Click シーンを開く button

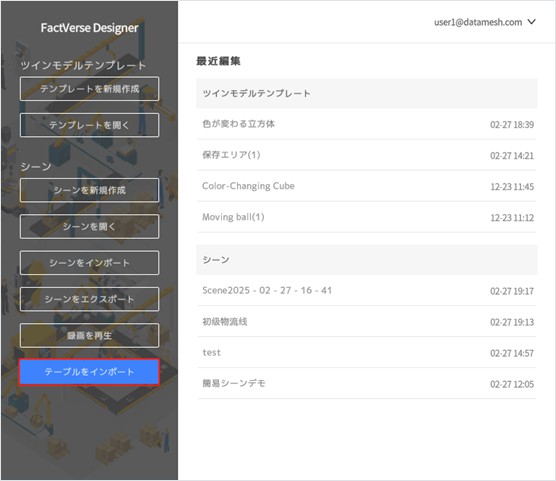(89, 227)
